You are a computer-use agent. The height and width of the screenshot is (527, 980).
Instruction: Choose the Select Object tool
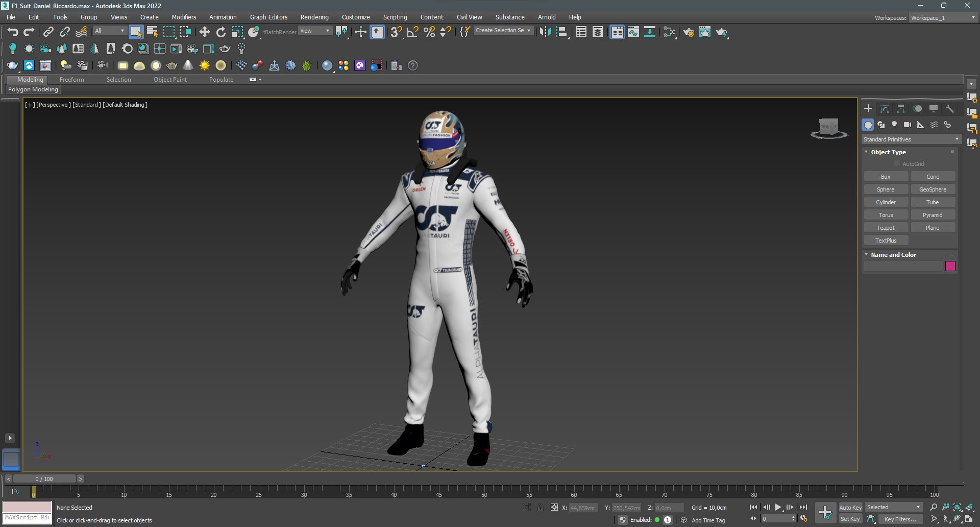click(136, 32)
